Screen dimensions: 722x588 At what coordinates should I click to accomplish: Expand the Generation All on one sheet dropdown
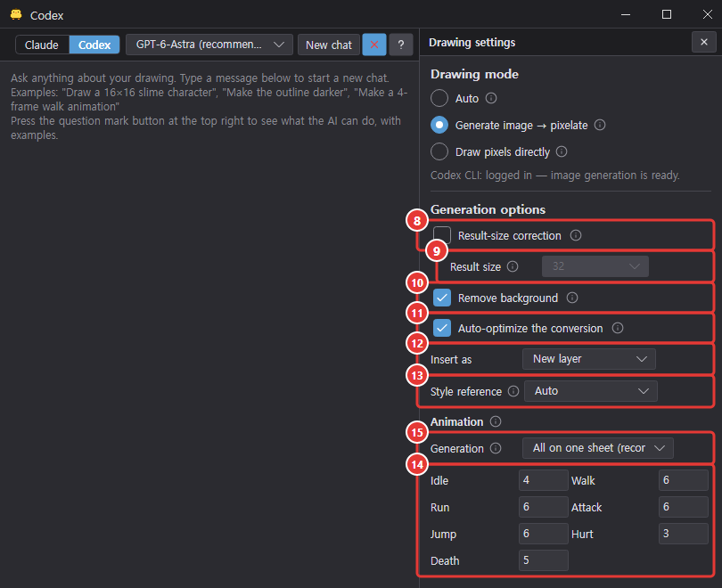(x=598, y=448)
